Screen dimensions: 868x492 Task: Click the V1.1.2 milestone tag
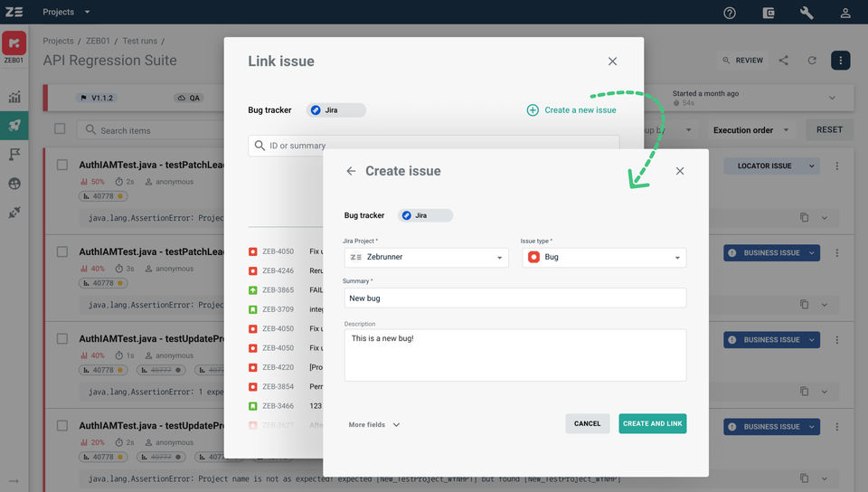pyautogui.click(x=97, y=98)
